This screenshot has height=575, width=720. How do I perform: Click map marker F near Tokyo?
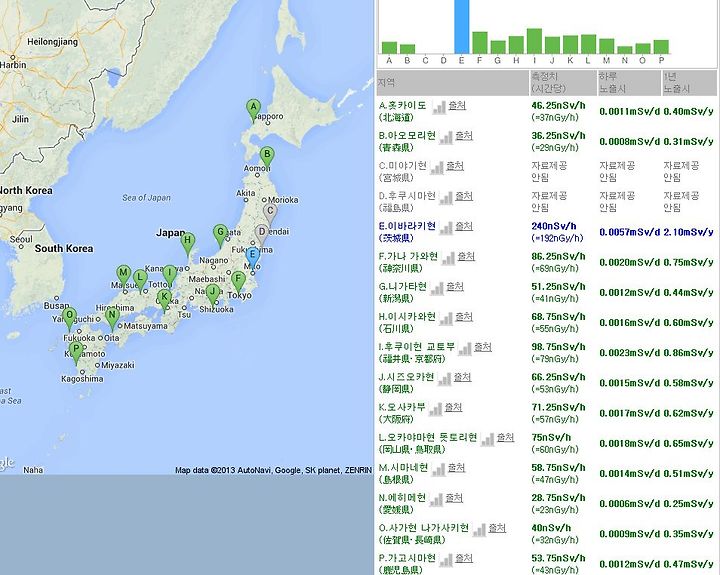click(238, 282)
